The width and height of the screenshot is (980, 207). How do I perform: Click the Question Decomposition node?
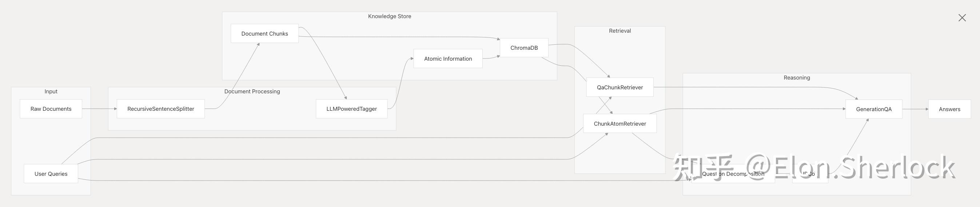coord(733,174)
